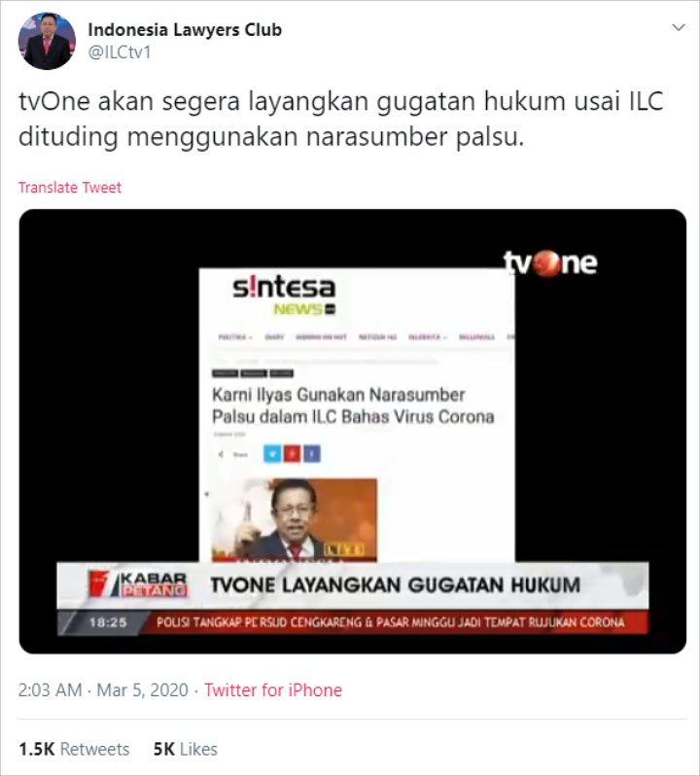Click the dark blue Facebook share icon
The width and height of the screenshot is (700, 776).
coord(312,454)
